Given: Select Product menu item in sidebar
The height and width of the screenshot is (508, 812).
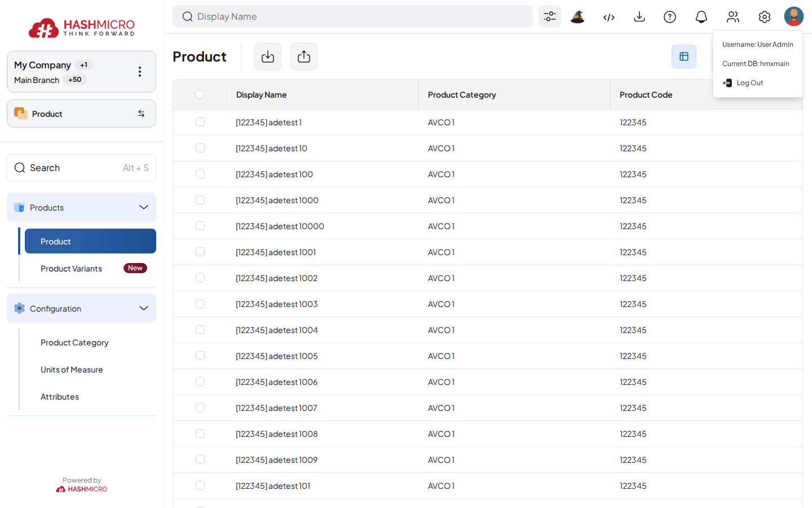Looking at the screenshot, I should (90, 241).
